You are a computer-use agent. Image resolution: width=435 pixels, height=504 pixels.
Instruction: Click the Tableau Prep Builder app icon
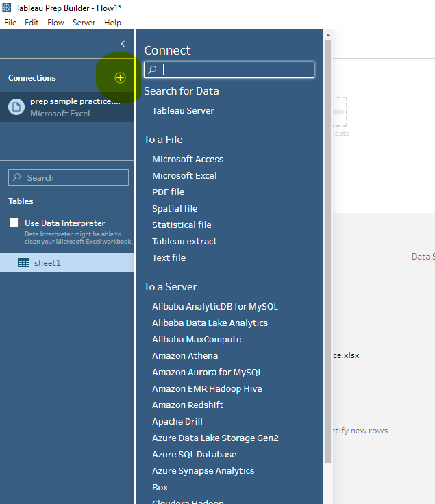7,8
